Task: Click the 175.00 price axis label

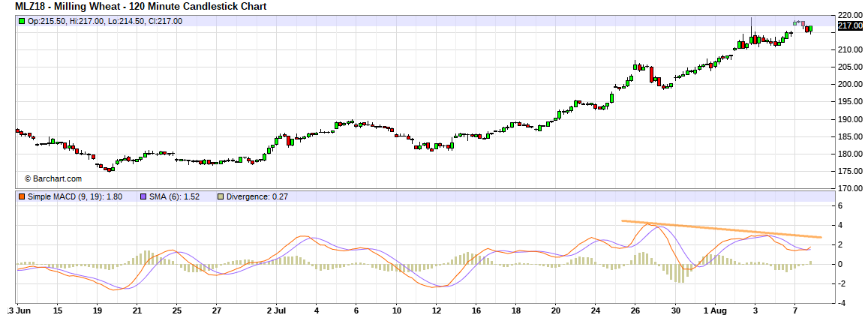Action: [850, 171]
